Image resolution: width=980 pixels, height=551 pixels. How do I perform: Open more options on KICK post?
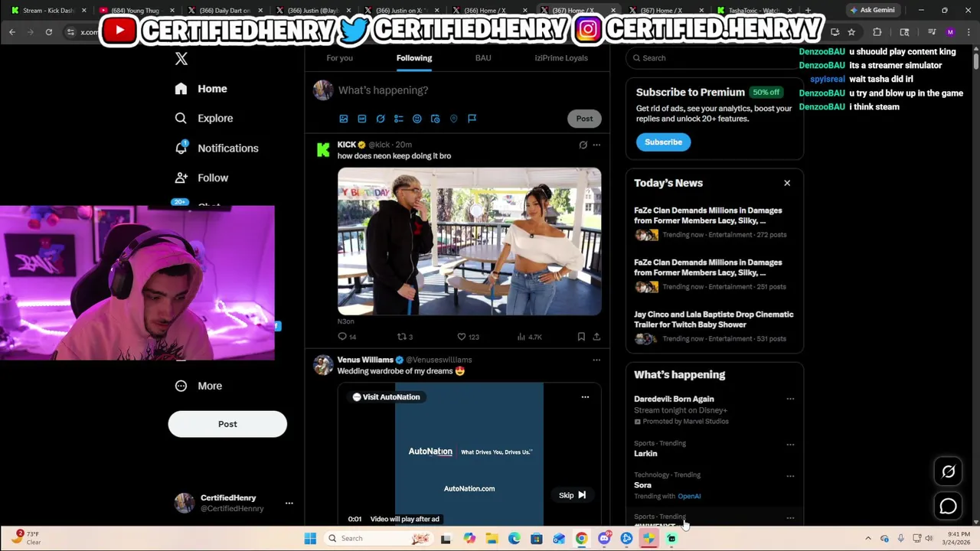click(x=596, y=145)
